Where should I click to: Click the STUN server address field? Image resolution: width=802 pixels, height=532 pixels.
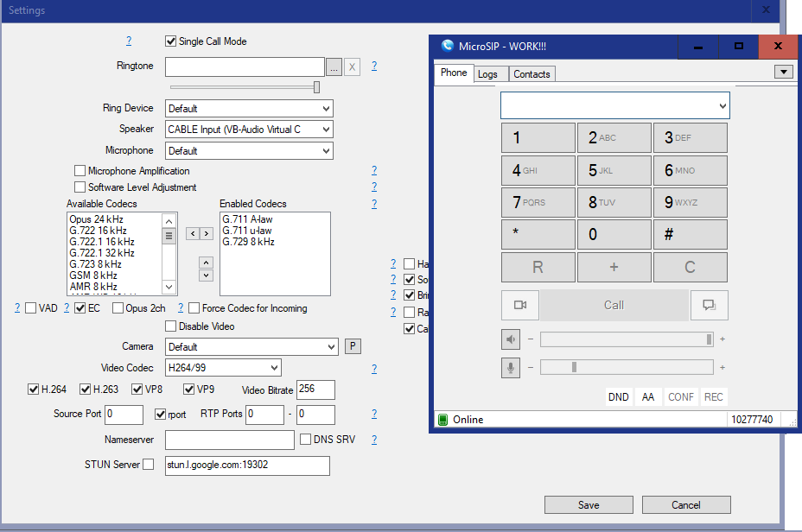[247, 465]
